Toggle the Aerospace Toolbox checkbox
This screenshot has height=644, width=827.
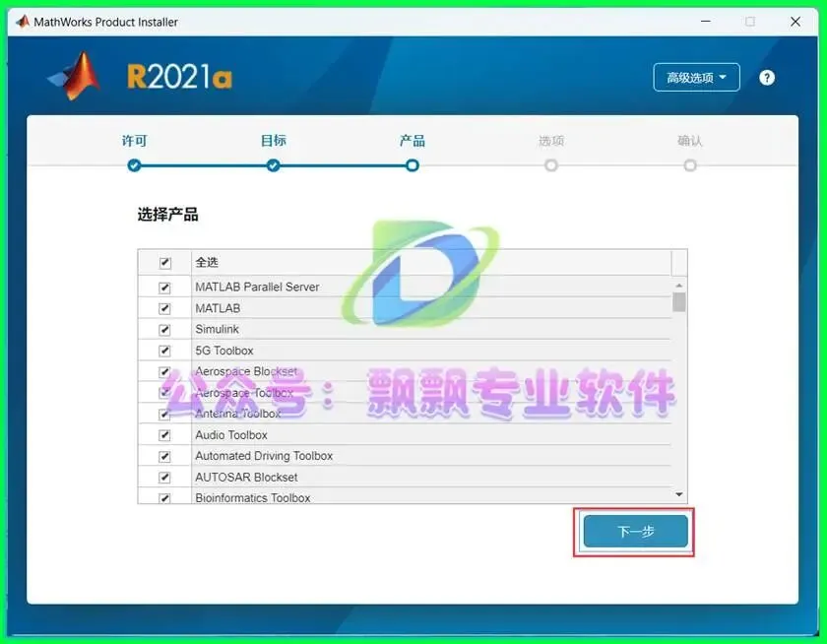[165, 393]
